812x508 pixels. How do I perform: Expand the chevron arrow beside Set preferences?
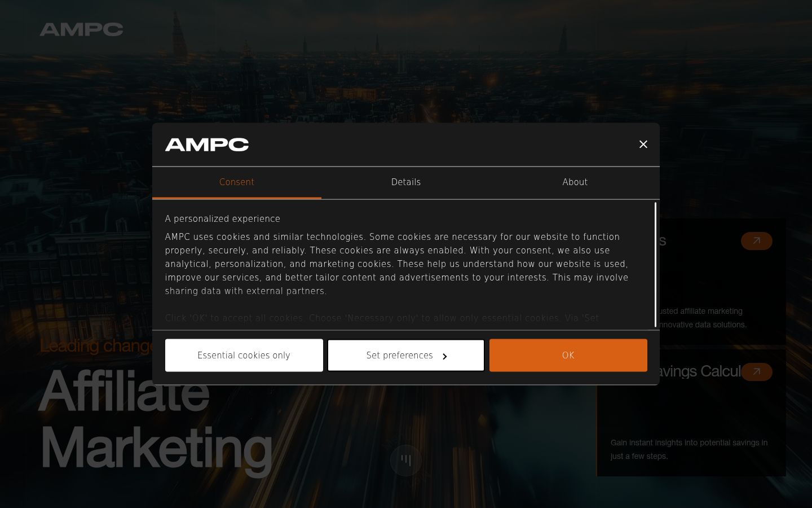click(445, 356)
